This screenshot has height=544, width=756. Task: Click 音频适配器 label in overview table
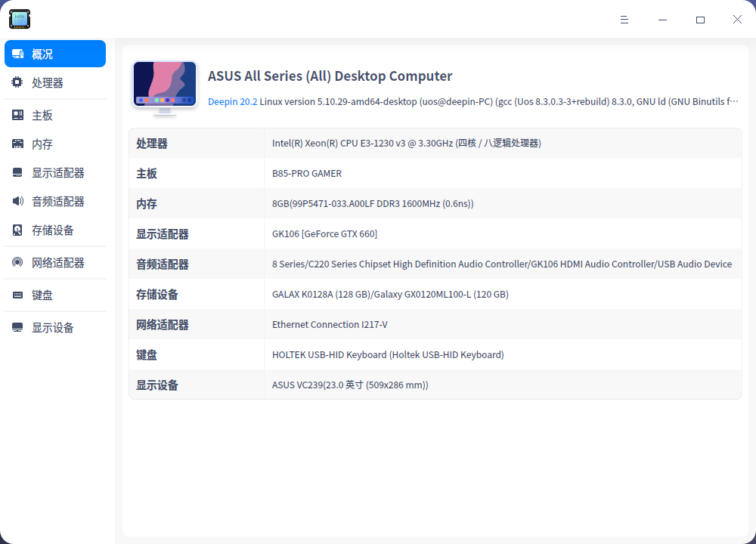click(x=163, y=264)
